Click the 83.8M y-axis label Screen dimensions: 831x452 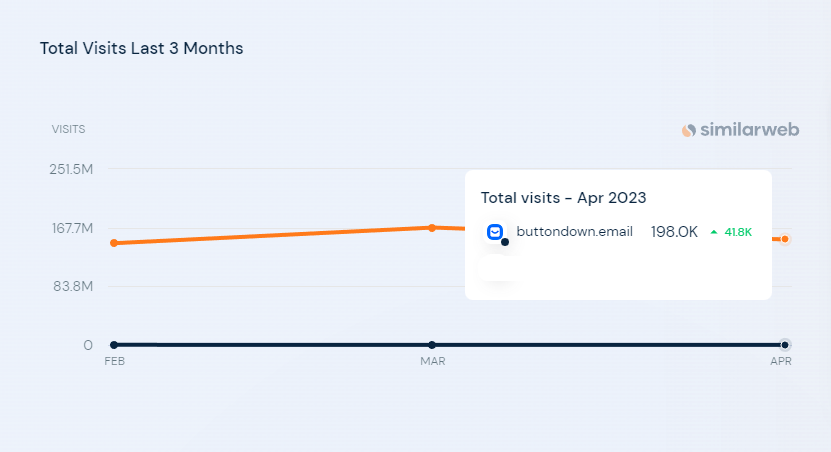pyautogui.click(x=73, y=287)
